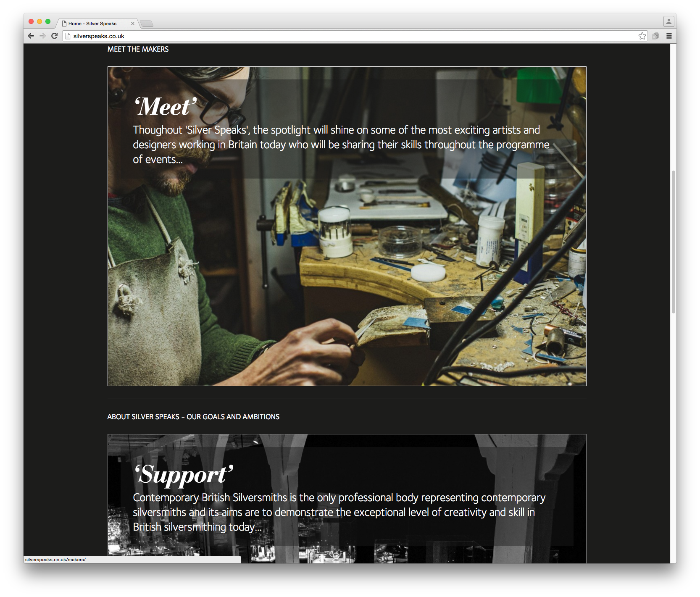
Task: Open the Chrome user profile button
Action: pos(669,21)
